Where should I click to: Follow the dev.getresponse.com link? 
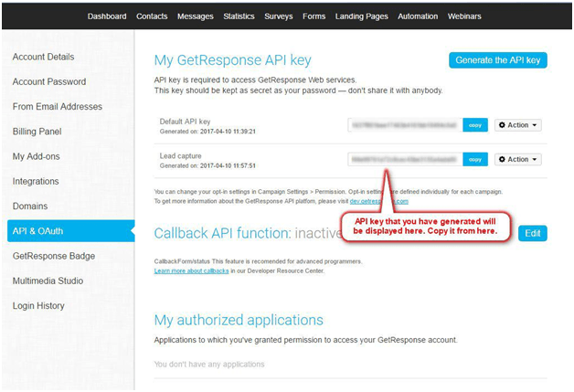(379, 201)
